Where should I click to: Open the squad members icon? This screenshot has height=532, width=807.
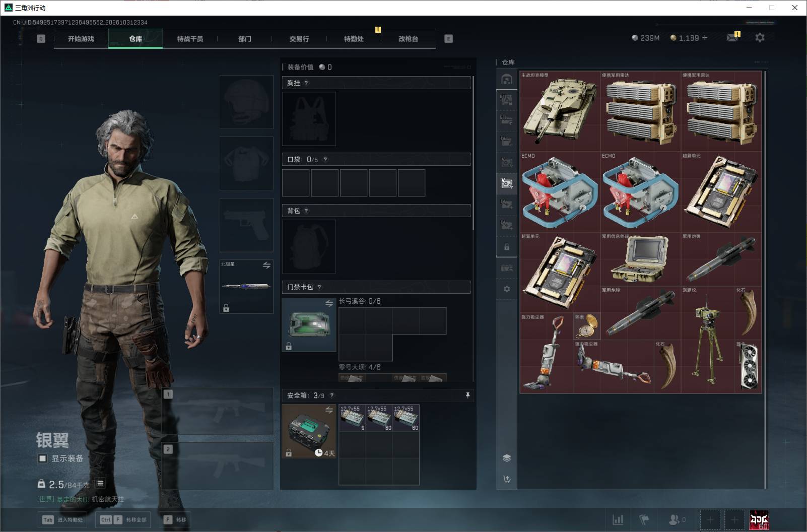point(676,519)
